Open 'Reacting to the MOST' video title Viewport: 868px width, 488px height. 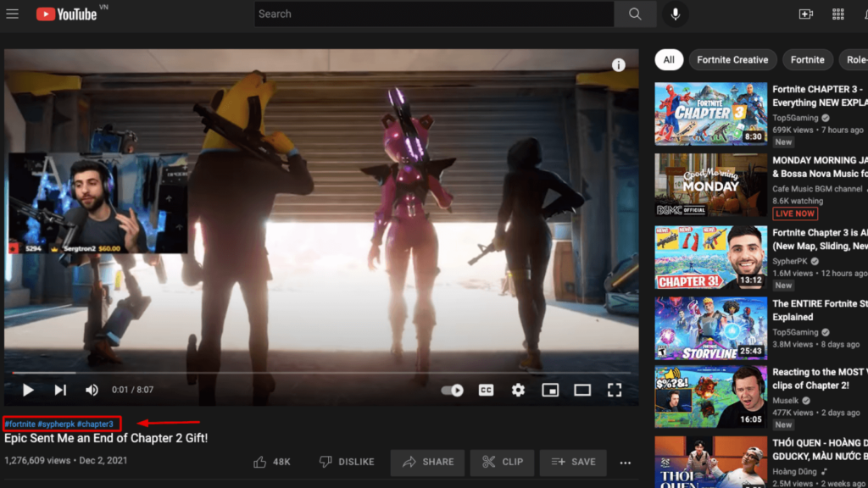point(820,379)
